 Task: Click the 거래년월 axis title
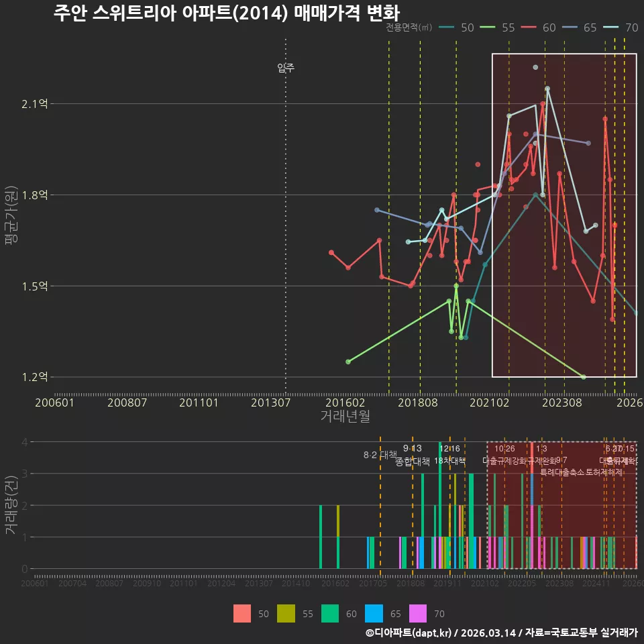(345, 416)
